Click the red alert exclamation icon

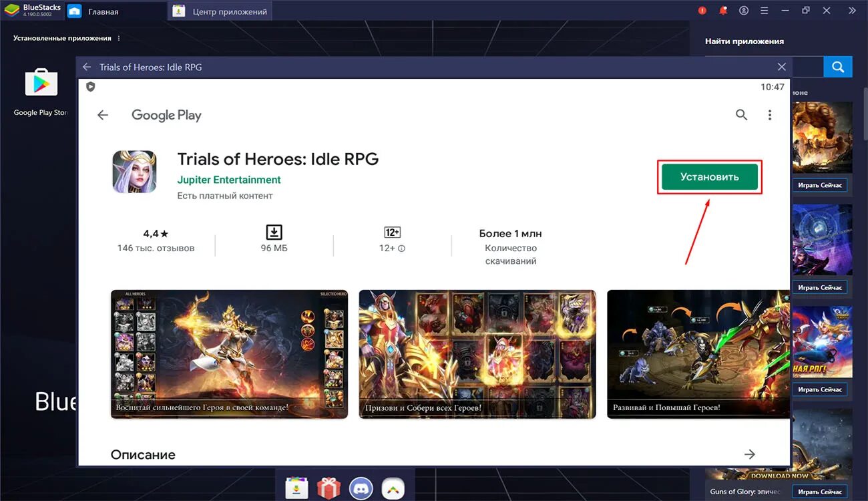click(702, 11)
